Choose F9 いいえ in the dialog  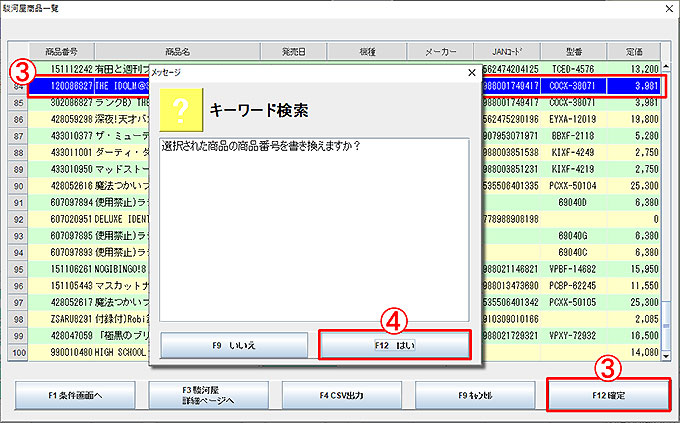(x=233, y=344)
